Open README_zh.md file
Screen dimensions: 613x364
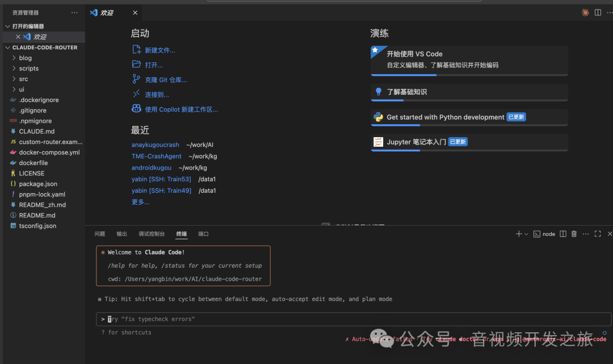tap(44, 205)
